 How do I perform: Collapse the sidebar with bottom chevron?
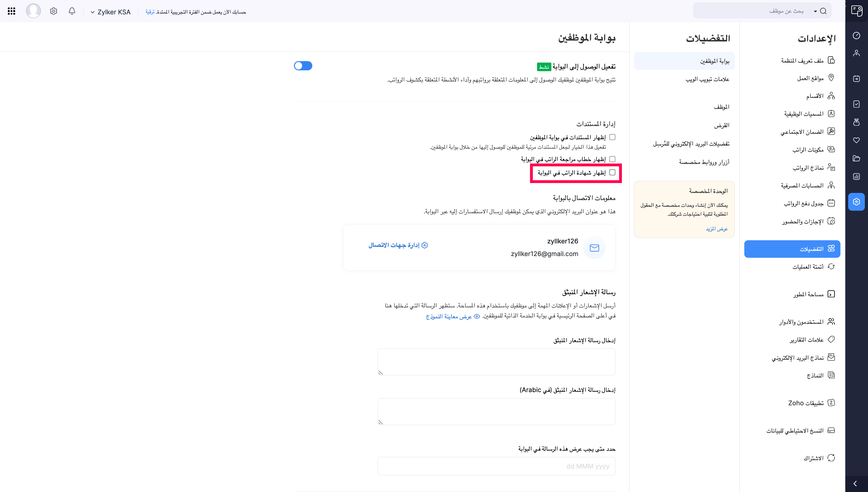(855, 484)
